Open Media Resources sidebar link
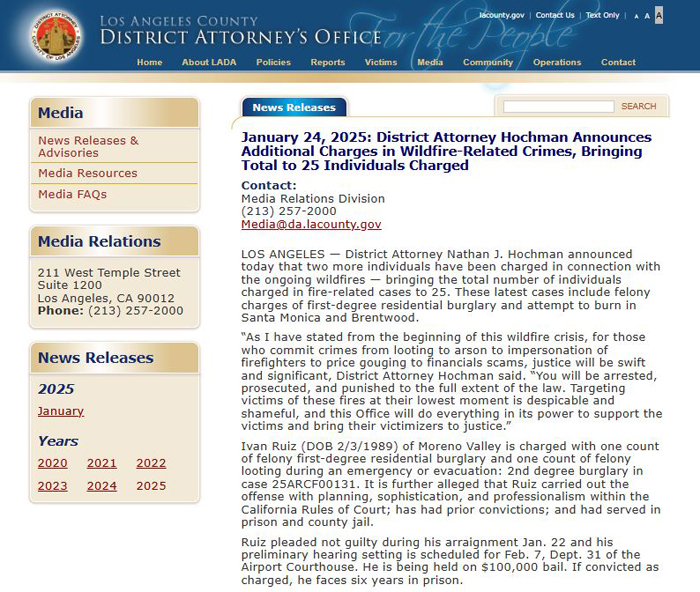This screenshot has width=700, height=592. (88, 173)
